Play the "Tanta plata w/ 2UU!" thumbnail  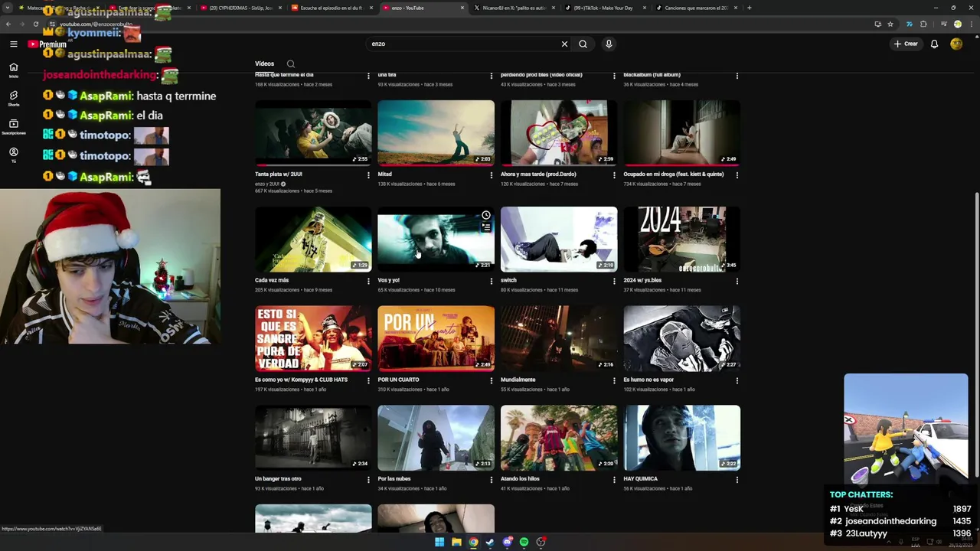[x=313, y=132]
